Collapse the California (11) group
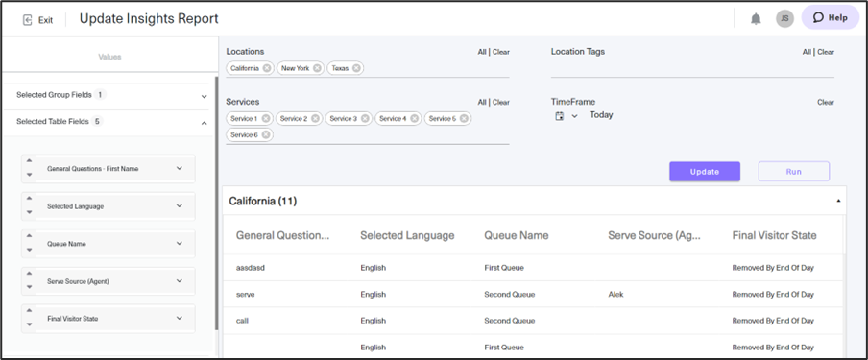This screenshot has height=360, width=868. (x=838, y=201)
